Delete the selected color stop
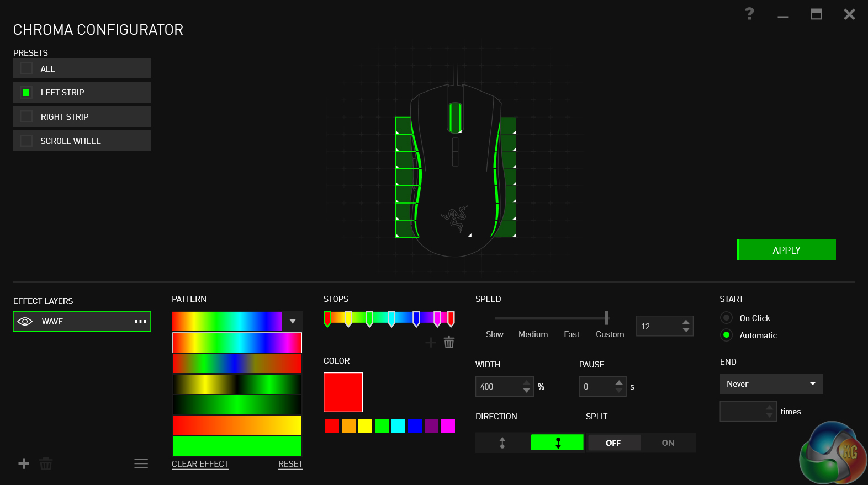 449,343
